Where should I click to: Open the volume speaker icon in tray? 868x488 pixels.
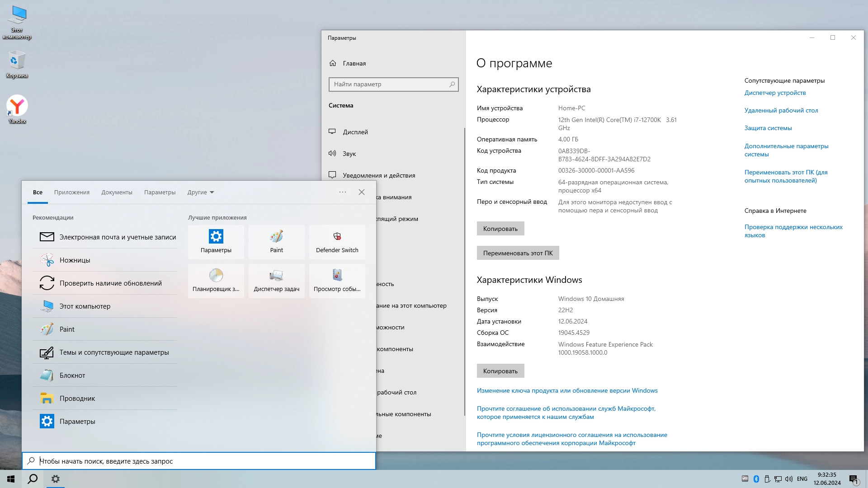coord(788,479)
